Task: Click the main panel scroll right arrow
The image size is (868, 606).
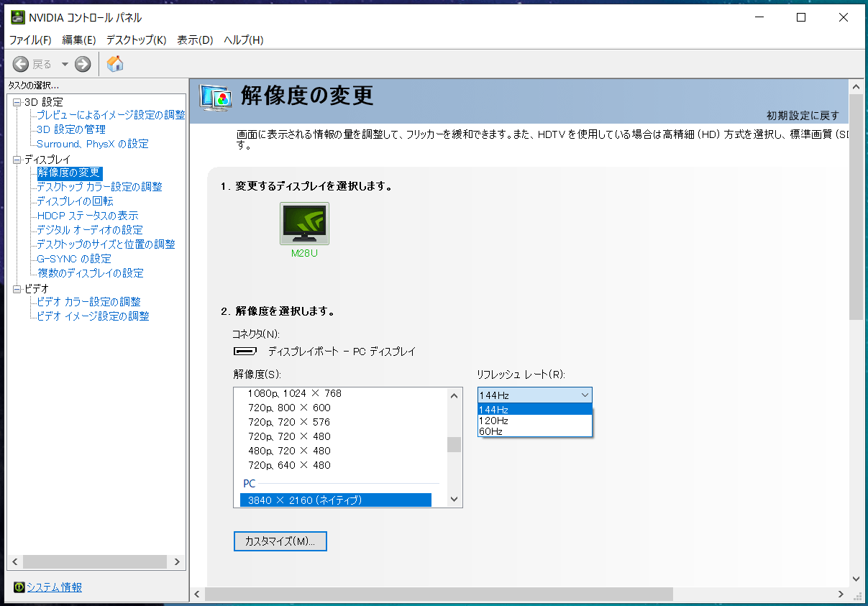Action: (841, 594)
